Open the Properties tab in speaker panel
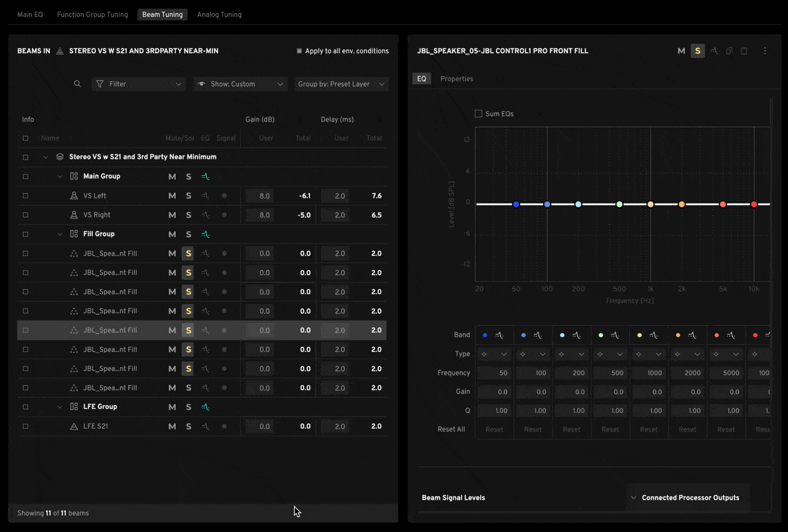Image resolution: width=788 pixels, height=532 pixels. (456, 79)
